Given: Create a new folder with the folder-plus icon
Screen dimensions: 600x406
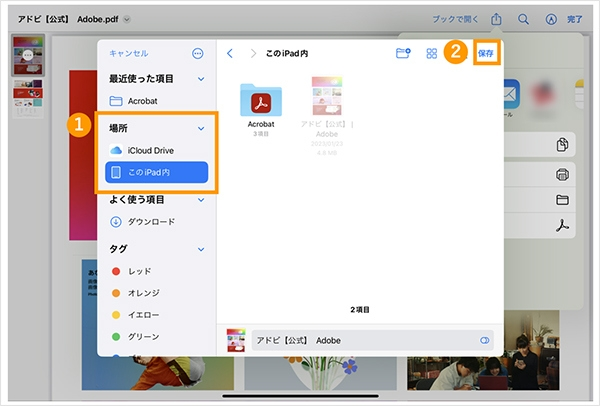Looking at the screenshot, I should 403,53.
